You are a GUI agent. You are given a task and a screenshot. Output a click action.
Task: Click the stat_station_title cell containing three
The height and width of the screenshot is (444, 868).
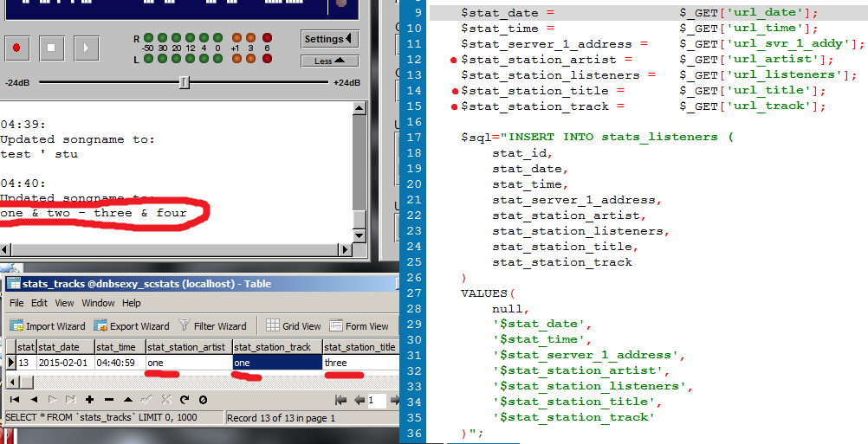[x=357, y=363]
